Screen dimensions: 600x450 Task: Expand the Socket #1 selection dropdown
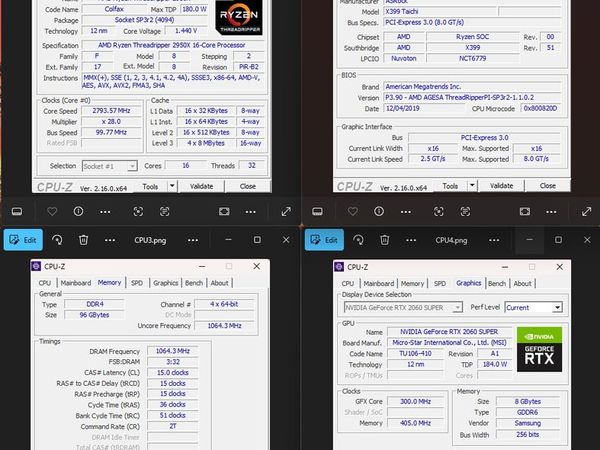[x=132, y=166]
